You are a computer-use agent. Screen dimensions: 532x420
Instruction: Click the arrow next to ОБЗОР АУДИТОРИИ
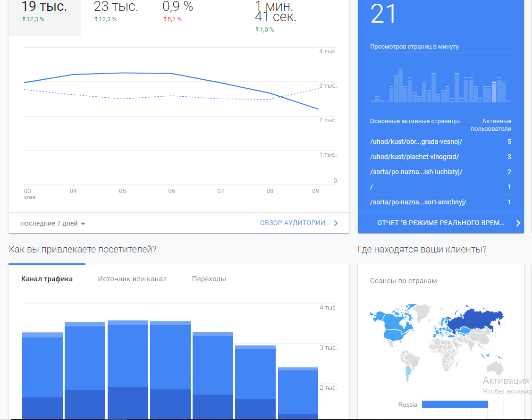(336, 223)
